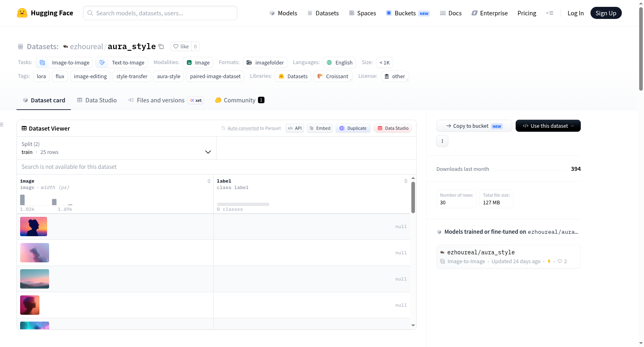Expand the Split train dropdown
The width and height of the screenshot is (644, 347).
click(116, 148)
